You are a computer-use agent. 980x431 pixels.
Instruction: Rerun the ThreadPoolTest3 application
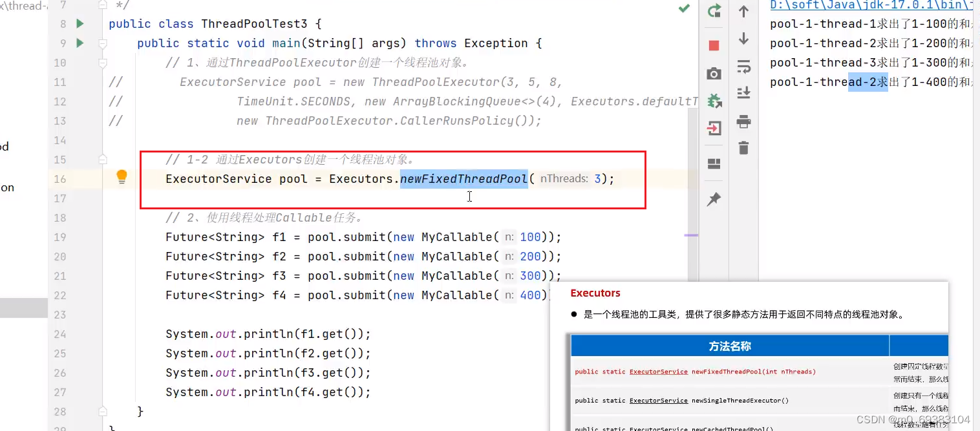click(714, 11)
